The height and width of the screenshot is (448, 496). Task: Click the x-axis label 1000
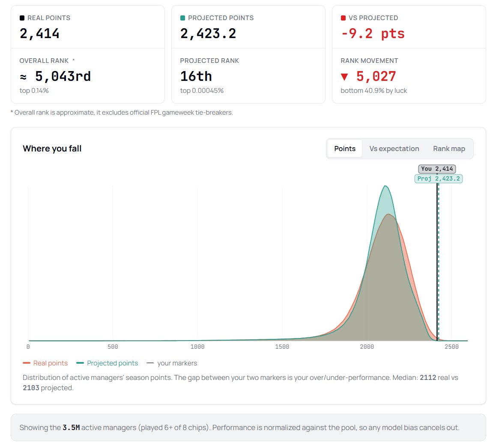coord(197,347)
